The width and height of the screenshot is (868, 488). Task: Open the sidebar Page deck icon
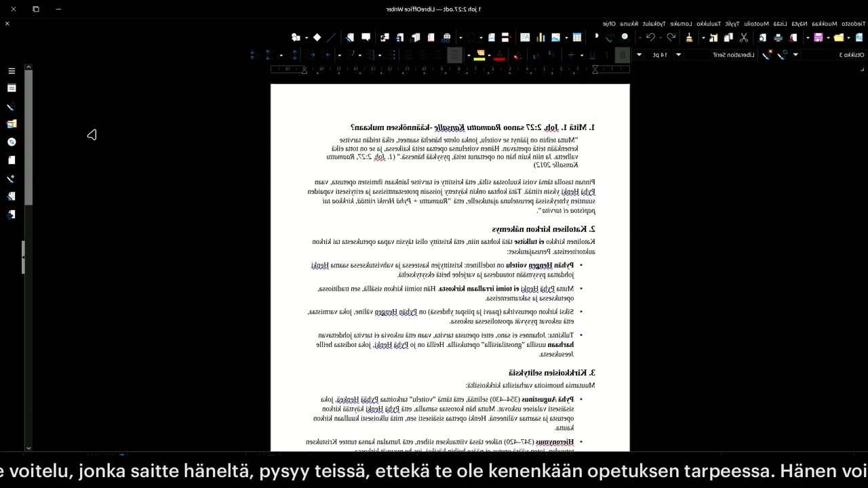point(12,161)
